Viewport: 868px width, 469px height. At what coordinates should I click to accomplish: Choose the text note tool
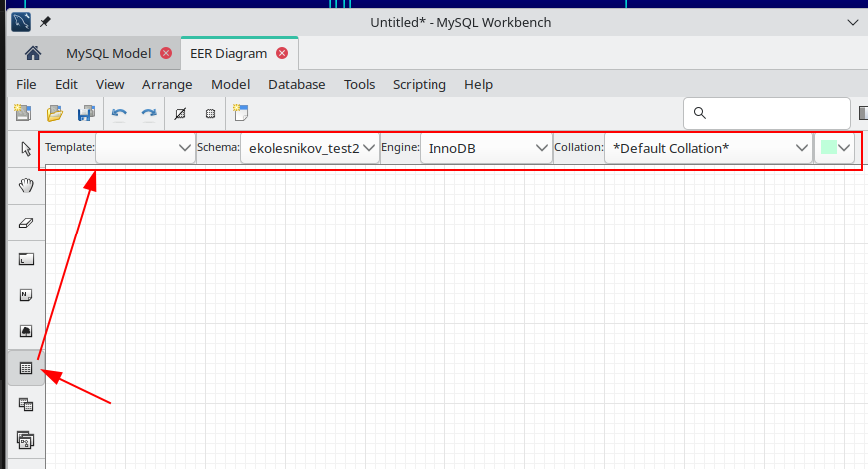26,295
